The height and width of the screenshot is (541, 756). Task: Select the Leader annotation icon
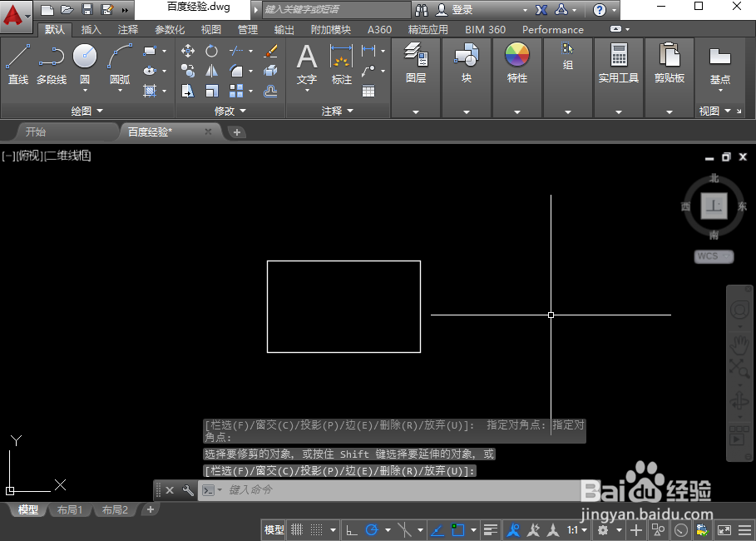pyautogui.click(x=368, y=71)
